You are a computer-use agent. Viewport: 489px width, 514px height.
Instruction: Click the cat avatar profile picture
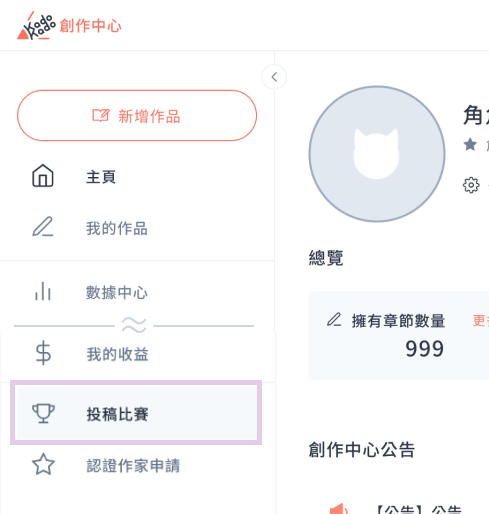(377, 154)
